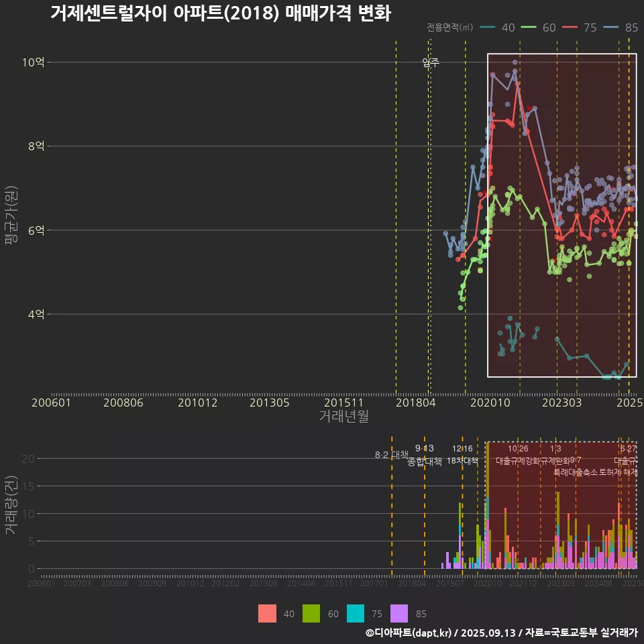Click the 특례대출축소 annotation label

pyautogui.click(x=576, y=472)
